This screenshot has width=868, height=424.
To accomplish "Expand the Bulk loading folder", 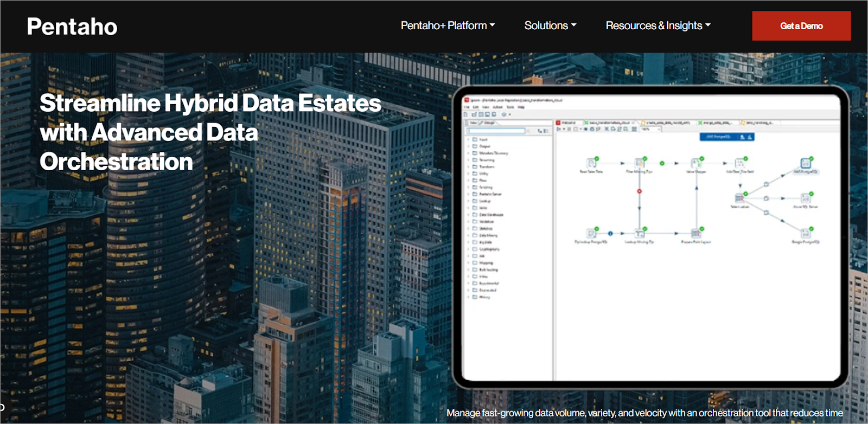I will tap(469, 269).
